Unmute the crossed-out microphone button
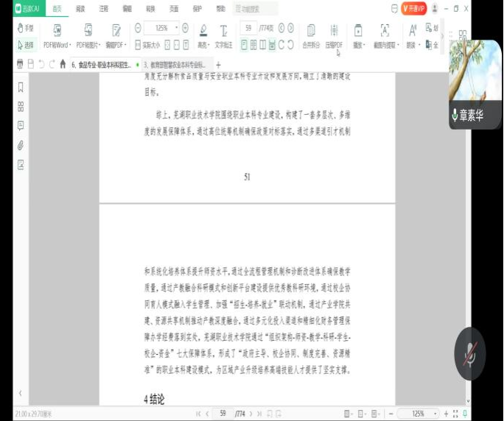Screen dimensions: 504x421 coord(469,355)
